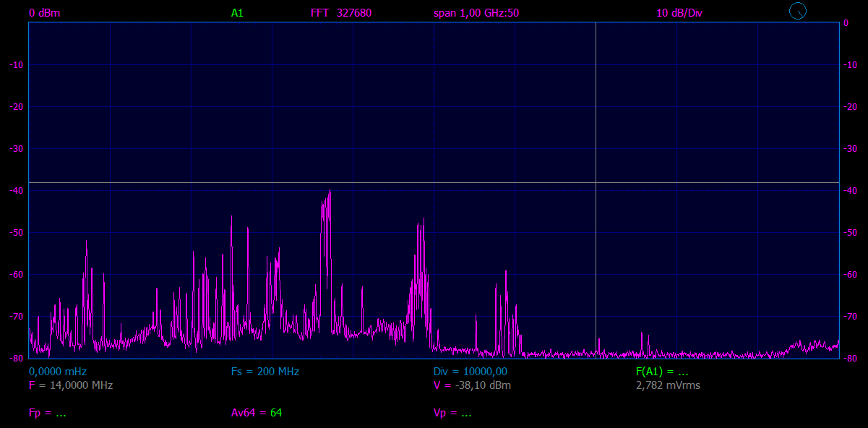Screen dimensions: 868x428
Task: Click the F = 14,0000 MHz cursor frequency
Action: 71,385
